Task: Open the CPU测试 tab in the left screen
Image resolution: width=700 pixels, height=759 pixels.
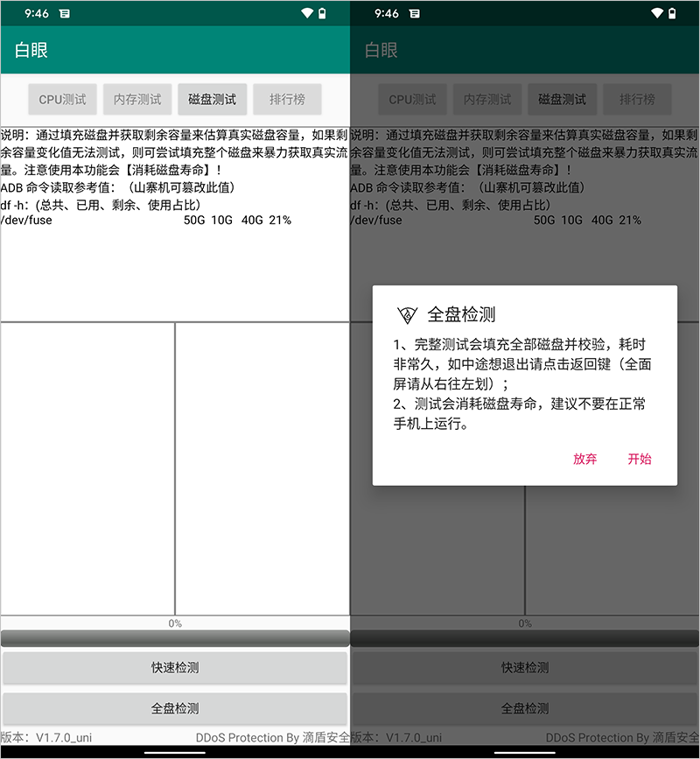Action: [x=62, y=99]
